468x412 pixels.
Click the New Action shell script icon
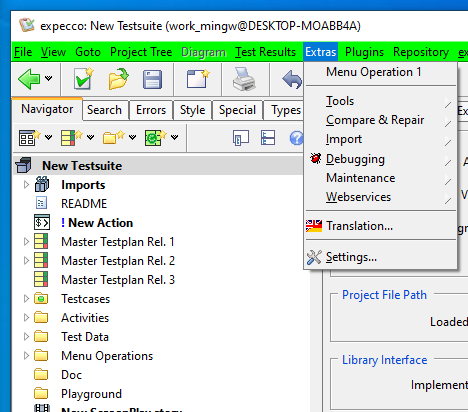click(x=42, y=222)
